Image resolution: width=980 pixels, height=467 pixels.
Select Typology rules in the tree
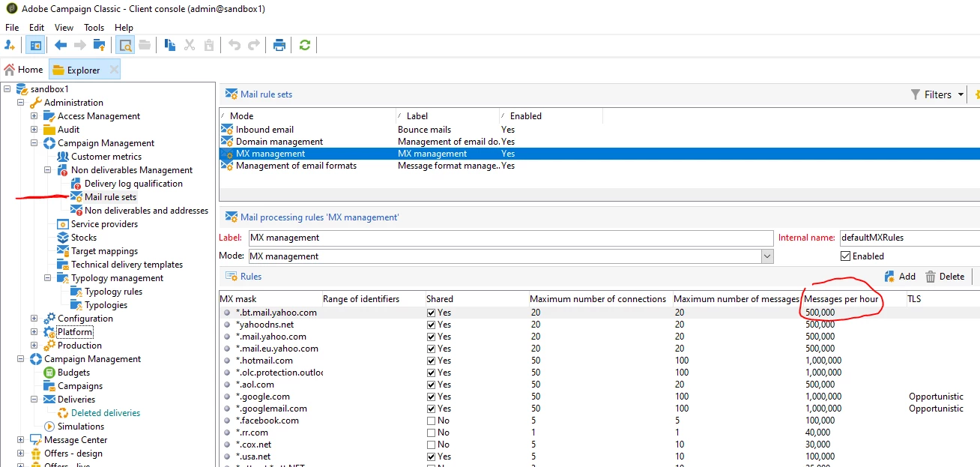[x=113, y=292]
